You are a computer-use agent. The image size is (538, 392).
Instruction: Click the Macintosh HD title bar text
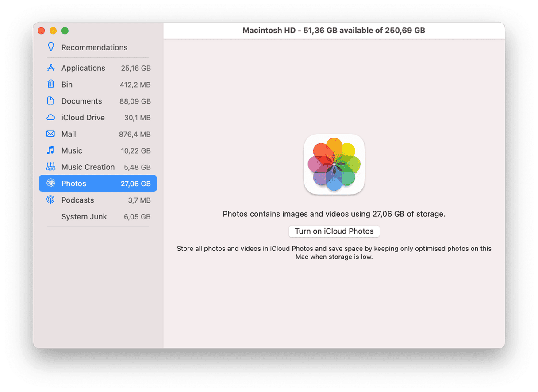[x=334, y=31]
